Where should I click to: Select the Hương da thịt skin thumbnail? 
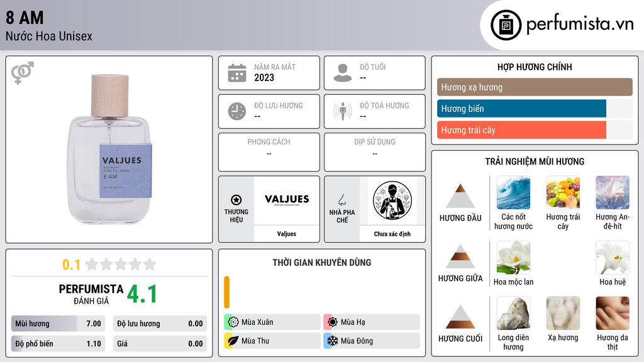[613, 314]
